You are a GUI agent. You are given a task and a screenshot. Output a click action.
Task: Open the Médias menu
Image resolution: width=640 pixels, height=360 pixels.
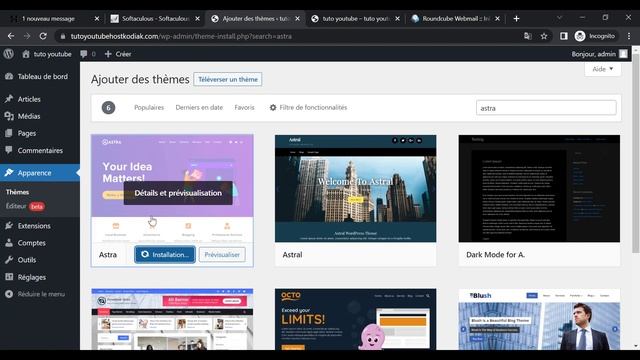pyautogui.click(x=40, y=116)
